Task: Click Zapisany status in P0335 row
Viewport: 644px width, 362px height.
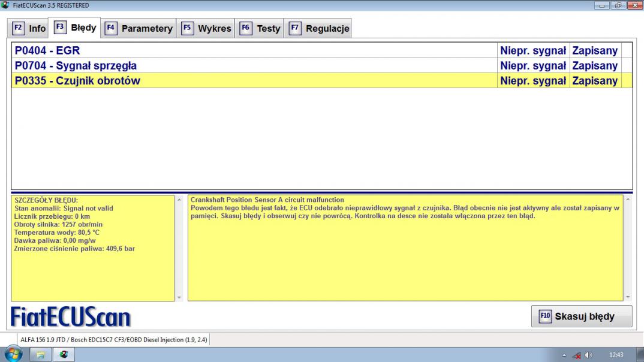Action: pyautogui.click(x=595, y=81)
